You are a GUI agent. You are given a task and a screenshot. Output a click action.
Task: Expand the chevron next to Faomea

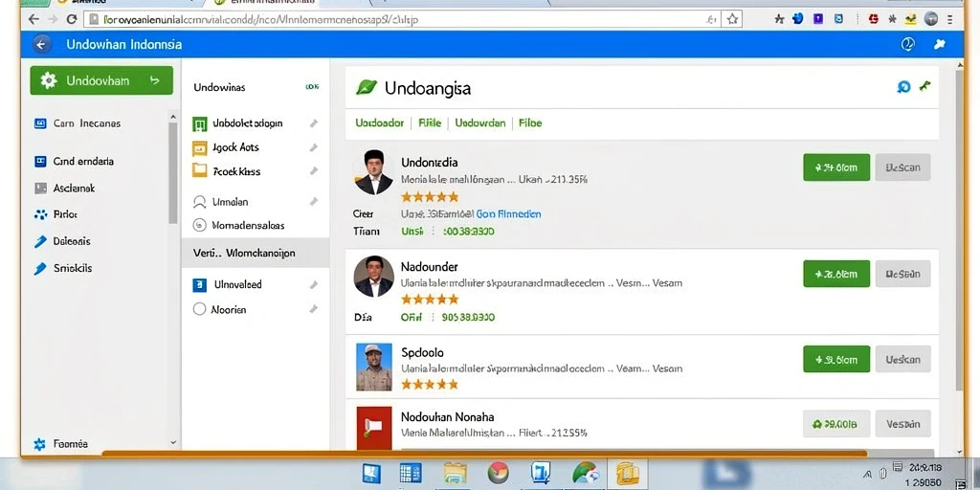tap(173, 442)
